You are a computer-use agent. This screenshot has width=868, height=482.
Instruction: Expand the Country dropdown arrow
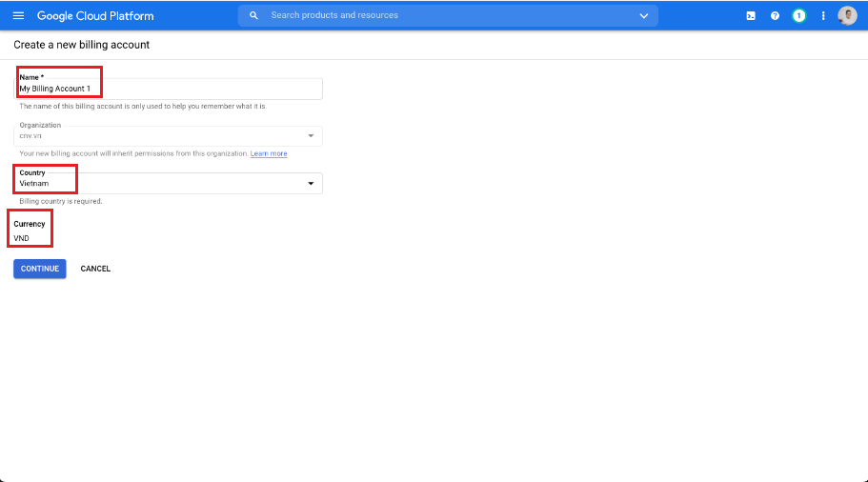(x=311, y=183)
